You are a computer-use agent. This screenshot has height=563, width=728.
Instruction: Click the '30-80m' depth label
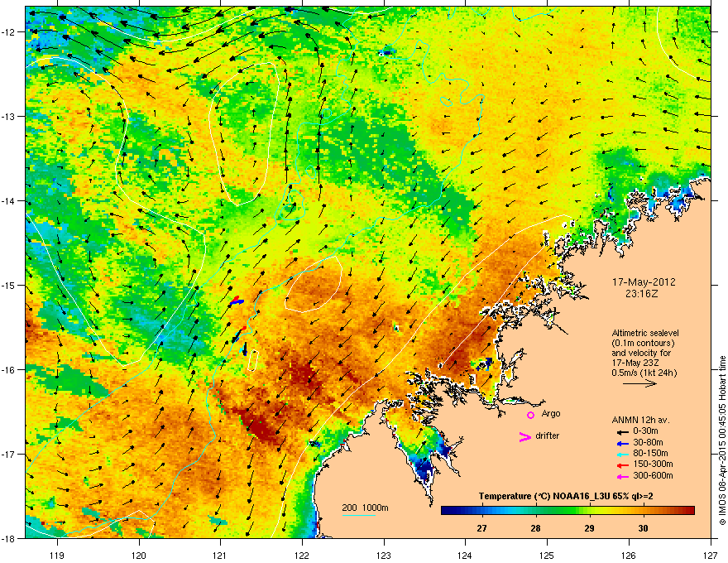pos(648,443)
